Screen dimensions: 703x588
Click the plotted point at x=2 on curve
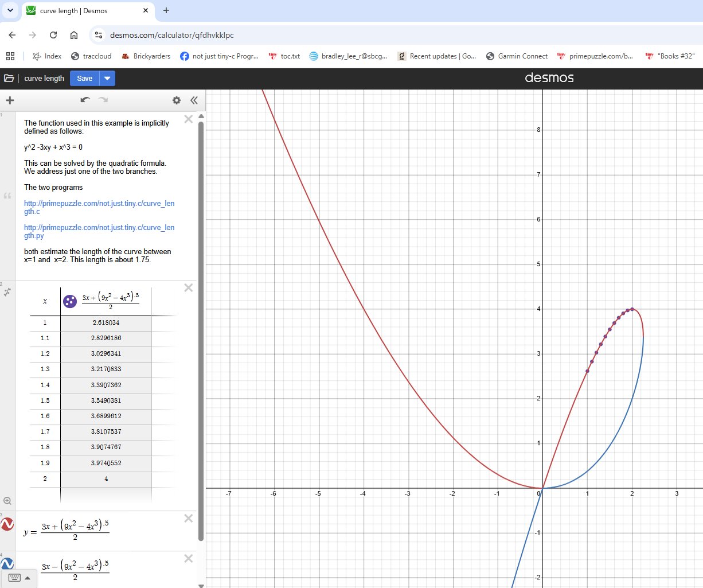click(x=632, y=309)
